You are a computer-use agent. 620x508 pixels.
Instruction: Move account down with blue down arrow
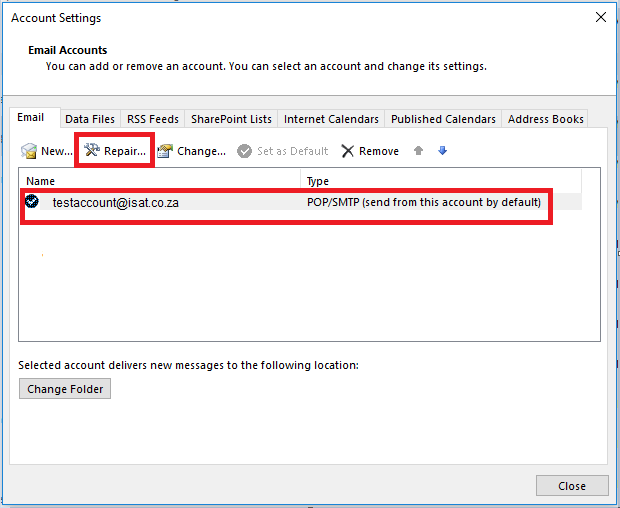pyautogui.click(x=442, y=151)
